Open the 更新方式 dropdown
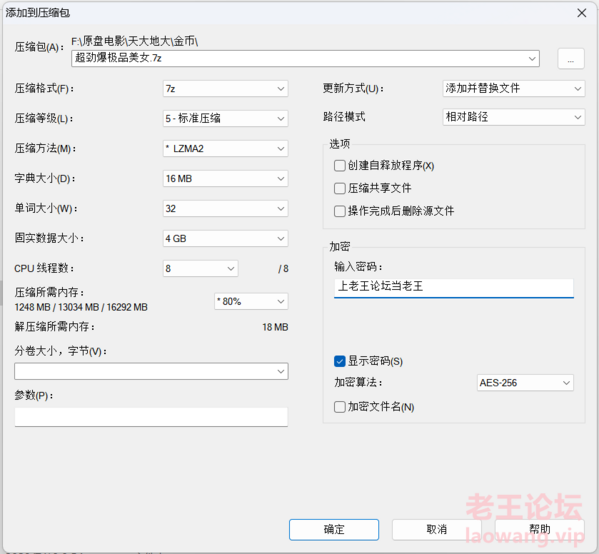The image size is (599, 554). [x=513, y=89]
